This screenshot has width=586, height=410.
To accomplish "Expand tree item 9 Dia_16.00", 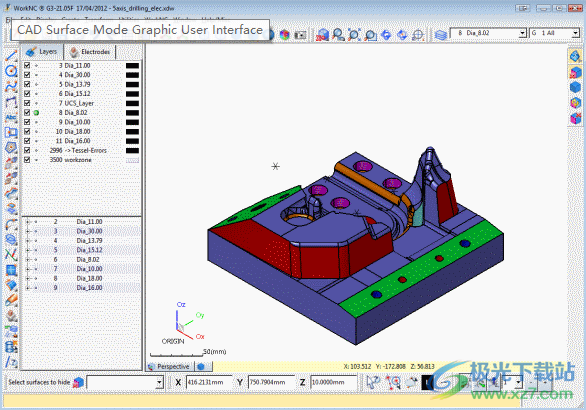I will [28, 288].
